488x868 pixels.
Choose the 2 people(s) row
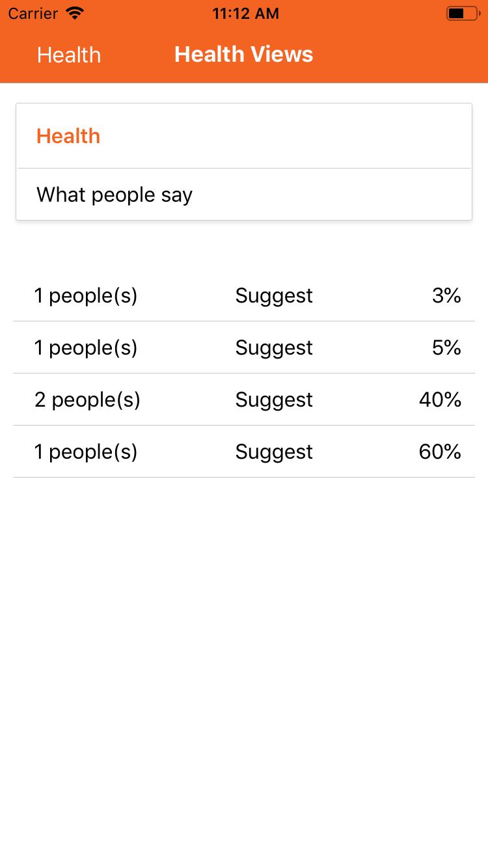244,400
